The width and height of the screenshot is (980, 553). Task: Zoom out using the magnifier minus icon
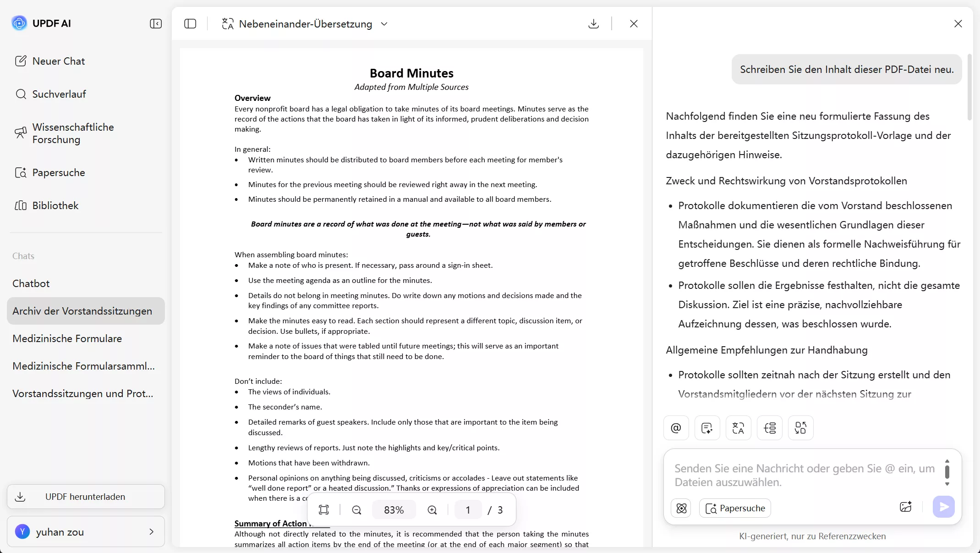pyautogui.click(x=357, y=510)
